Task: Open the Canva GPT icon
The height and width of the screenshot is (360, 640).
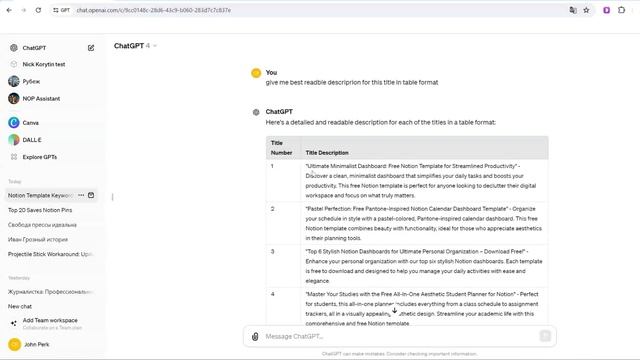Action: coord(14,122)
